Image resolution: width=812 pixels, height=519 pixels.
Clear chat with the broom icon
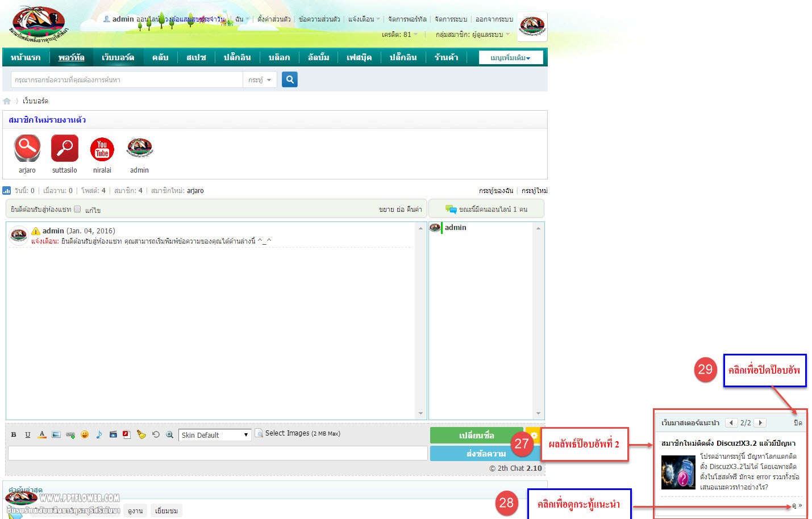141,435
